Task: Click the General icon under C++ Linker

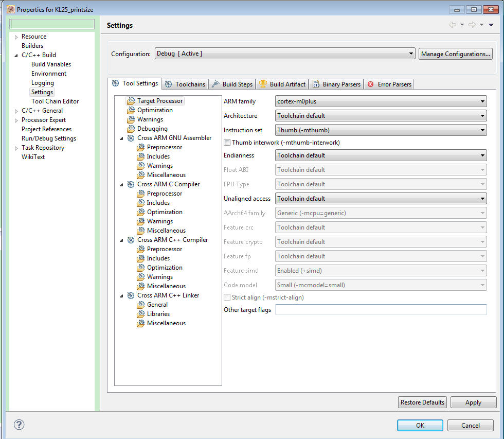Action: (x=140, y=305)
